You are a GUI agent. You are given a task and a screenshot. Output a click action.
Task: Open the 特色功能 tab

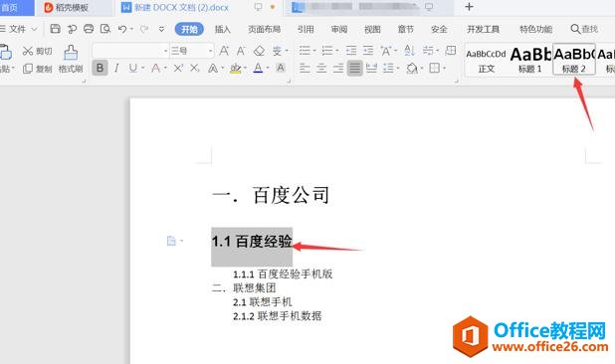[x=535, y=29]
